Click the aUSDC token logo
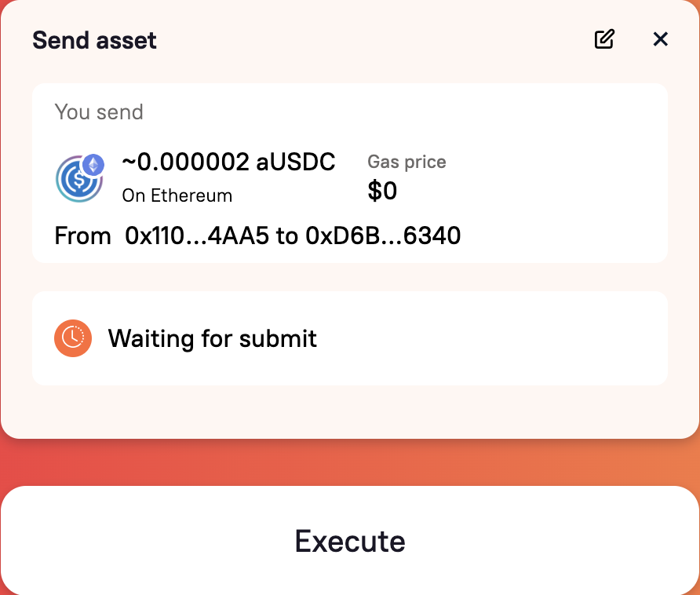Viewport: 700px width, 595px height. pos(79,179)
